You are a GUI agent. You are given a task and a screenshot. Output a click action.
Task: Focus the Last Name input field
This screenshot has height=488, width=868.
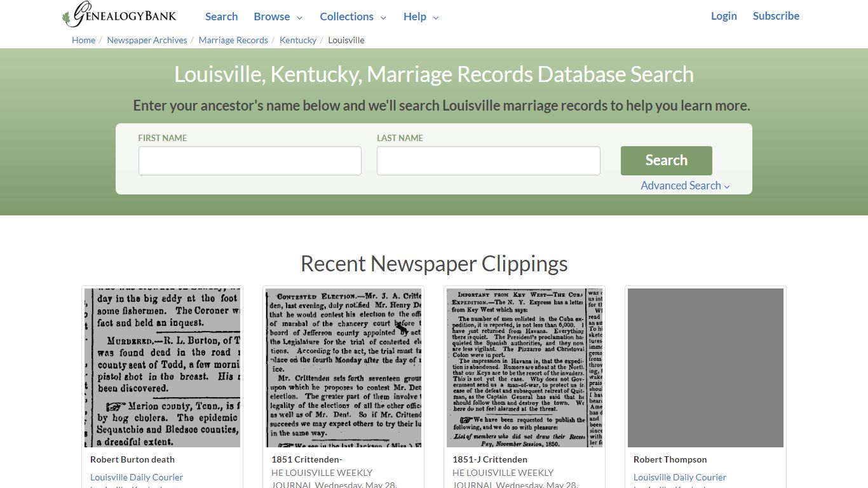(488, 161)
